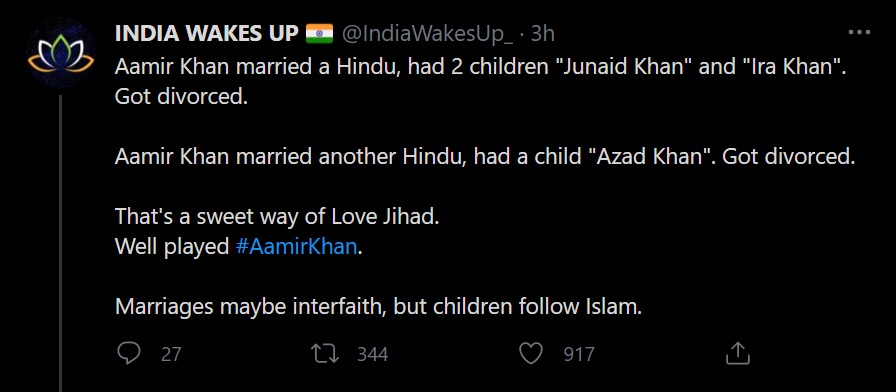Click the 27 replies count
The height and width of the screenshot is (392, 896).
pos(171,354)
